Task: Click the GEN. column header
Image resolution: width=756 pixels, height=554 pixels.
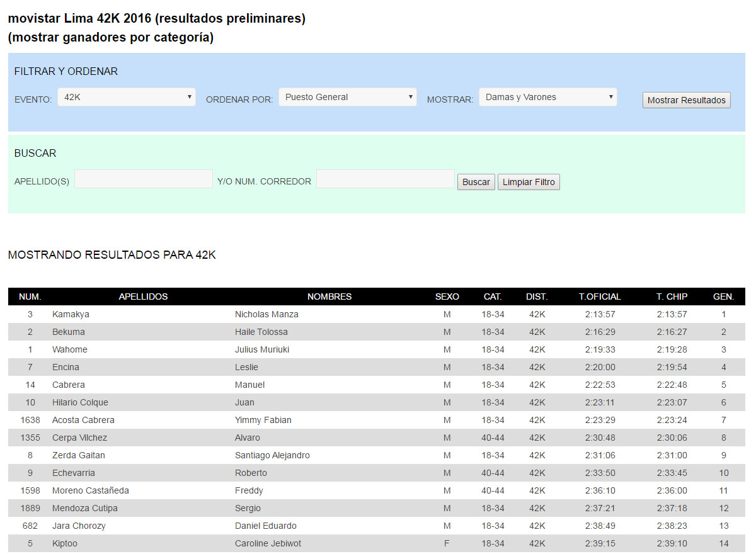Action: click(x=723, y=297)
